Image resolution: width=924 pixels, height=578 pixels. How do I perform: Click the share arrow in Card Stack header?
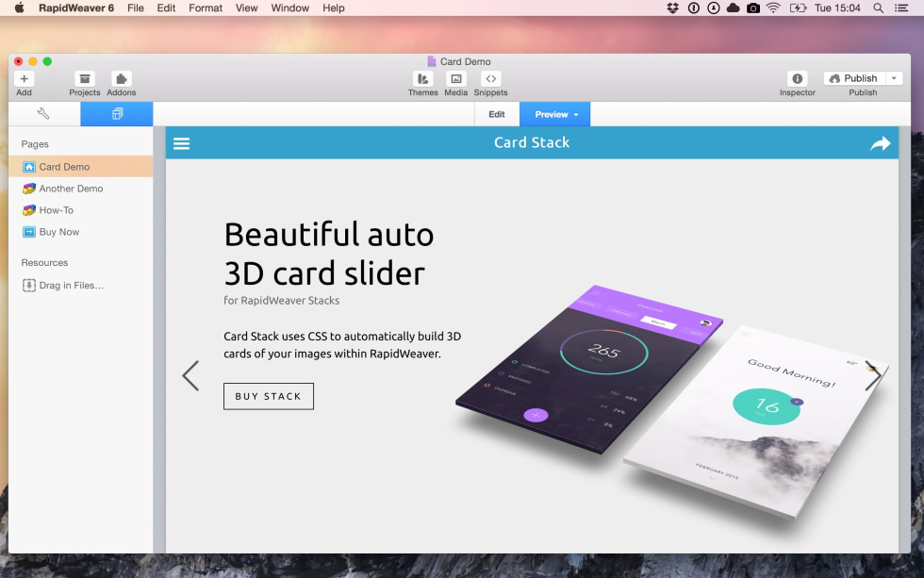tap(881, 143)
